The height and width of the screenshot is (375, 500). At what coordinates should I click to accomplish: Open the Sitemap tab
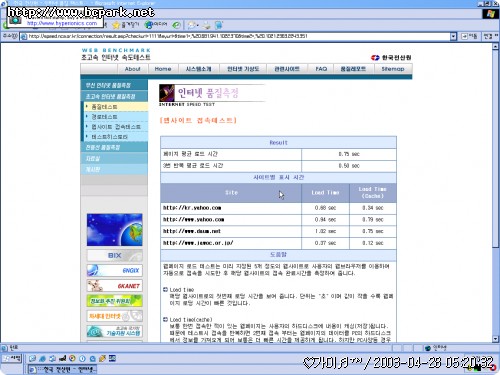coord(393,69)
